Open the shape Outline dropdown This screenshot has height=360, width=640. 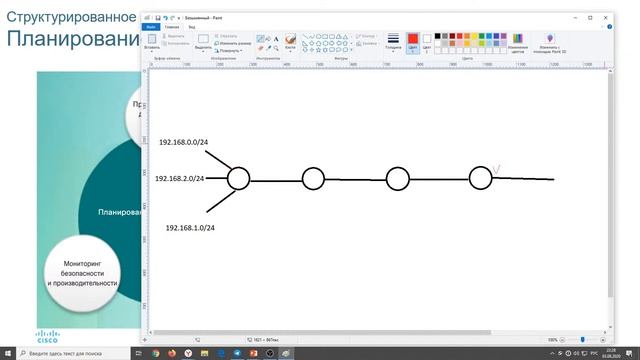coord(366,36)
